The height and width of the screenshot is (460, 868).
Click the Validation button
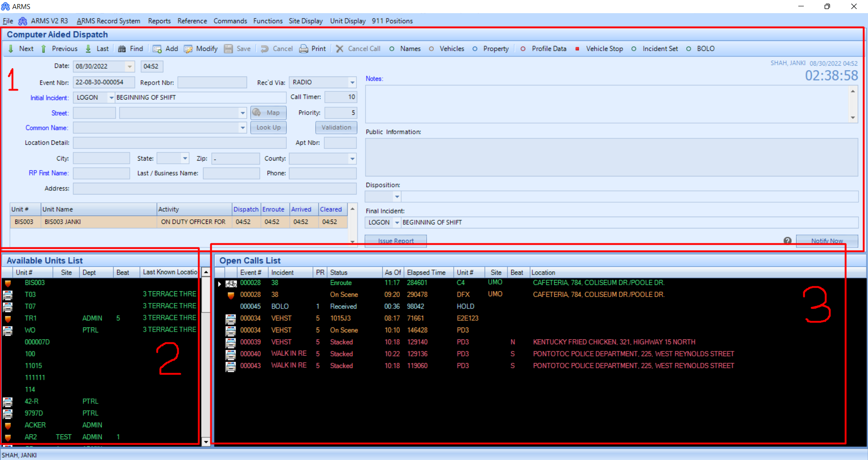click(336, 128)
